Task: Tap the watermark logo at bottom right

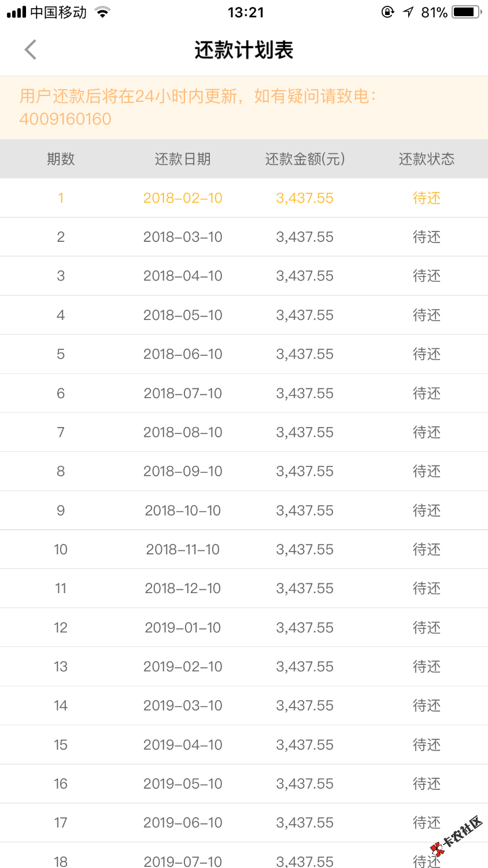Action: [457, 837]
